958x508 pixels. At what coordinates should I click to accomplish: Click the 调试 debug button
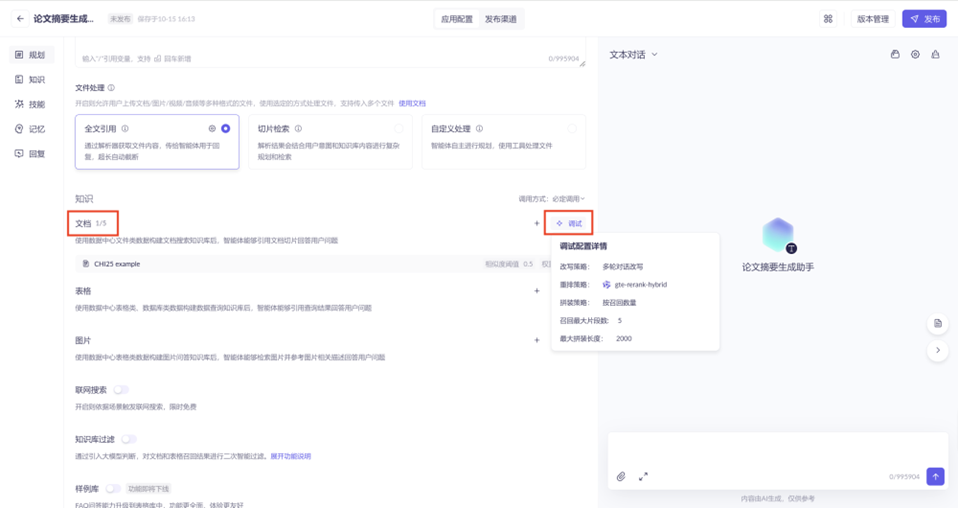point(569,224)
